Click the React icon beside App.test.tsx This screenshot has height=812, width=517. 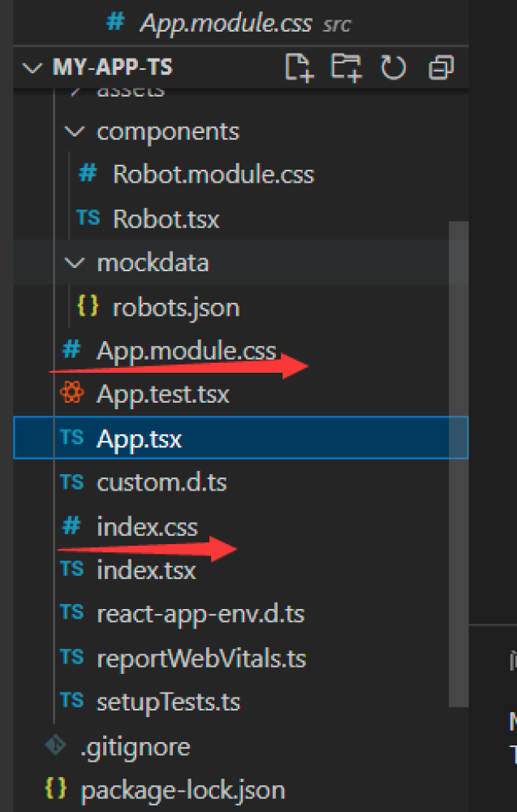72,395
